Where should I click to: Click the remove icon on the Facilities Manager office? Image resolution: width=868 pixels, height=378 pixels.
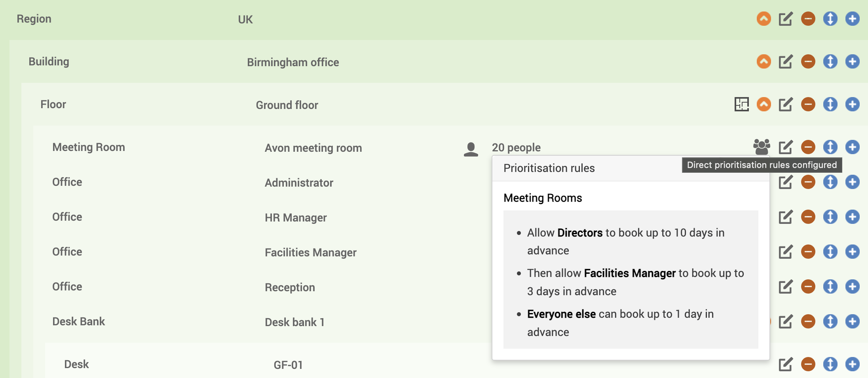click(808, 251)
